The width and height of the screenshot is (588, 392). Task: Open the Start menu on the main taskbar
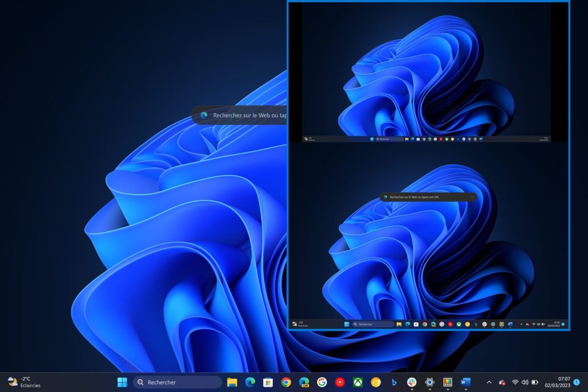coord(122,382)
